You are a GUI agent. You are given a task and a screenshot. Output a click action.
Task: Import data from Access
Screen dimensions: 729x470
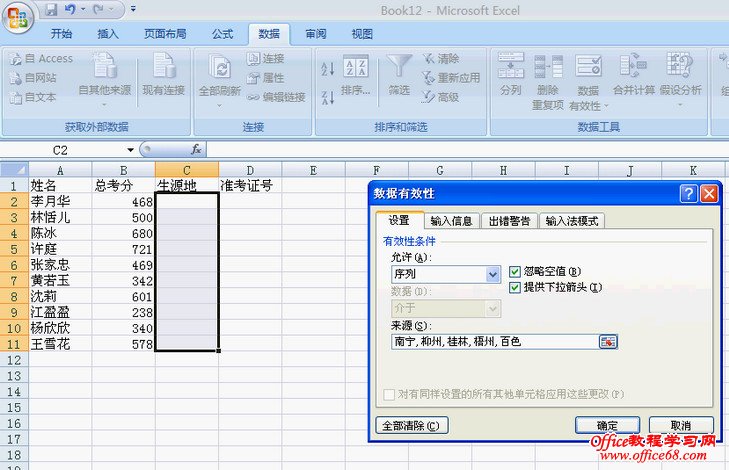(x=41, y=59)
